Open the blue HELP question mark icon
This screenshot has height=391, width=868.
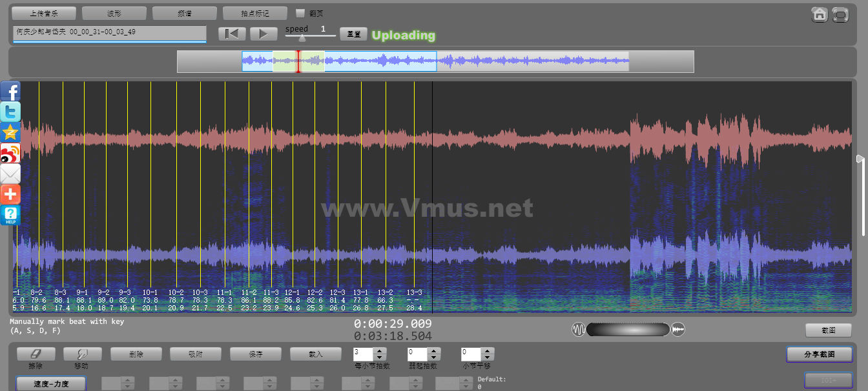[x=10, y=215]
